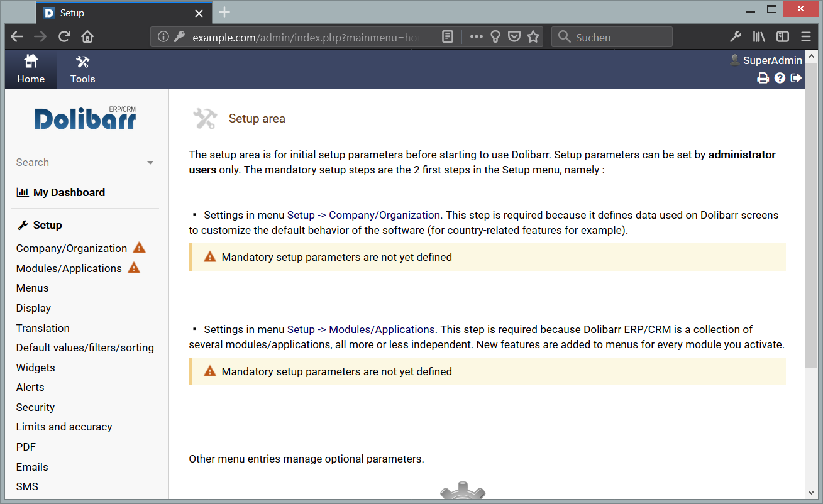Screen dimensions: 823x504
Task: Open the Display setup entry
Action: click(x=33, y=308)
